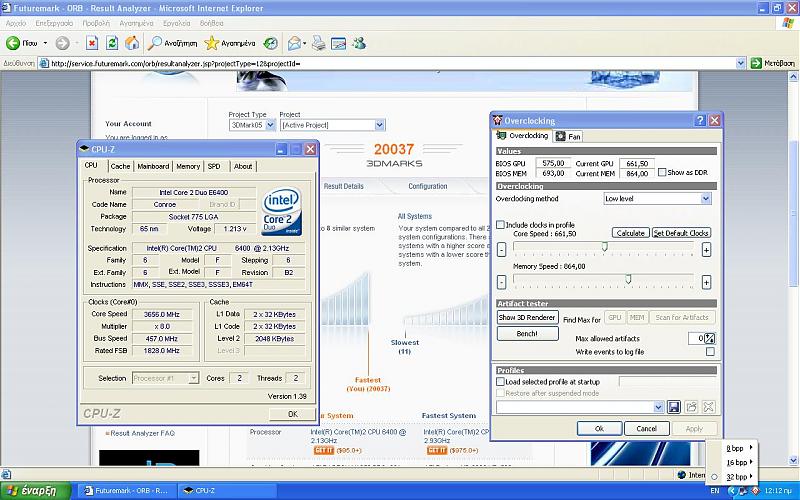Viewport: 800px width, 500px height.
Task: Open the Result Details tab on the web page
Action: point(343,186)
